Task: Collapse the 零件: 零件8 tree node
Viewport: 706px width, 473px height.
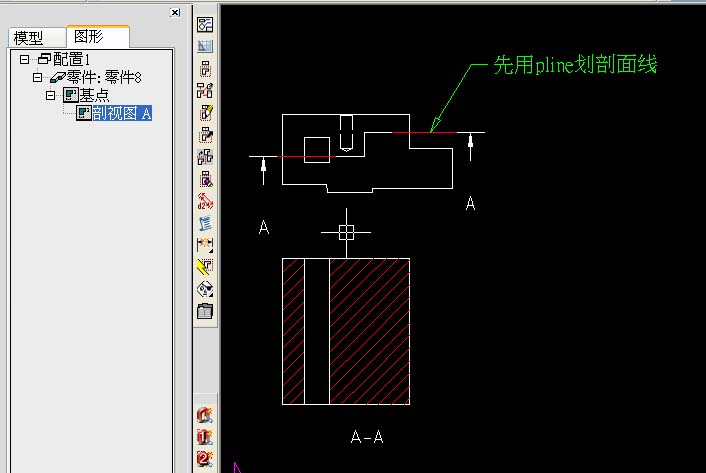Action: point(37,77)
